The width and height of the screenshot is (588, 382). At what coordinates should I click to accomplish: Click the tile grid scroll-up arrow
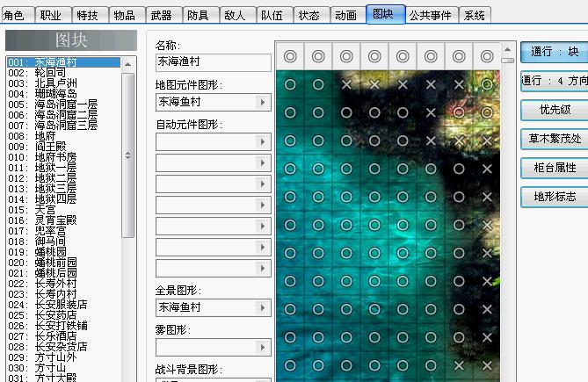pos(507,49)
